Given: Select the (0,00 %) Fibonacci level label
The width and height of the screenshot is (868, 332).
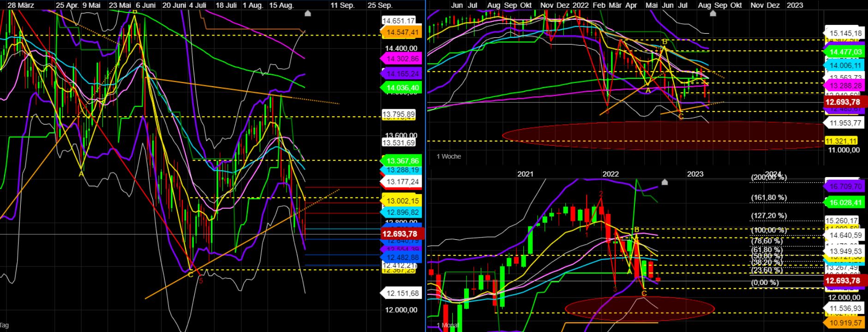Looking at the screenshot, I should click(x=765, y=282).
